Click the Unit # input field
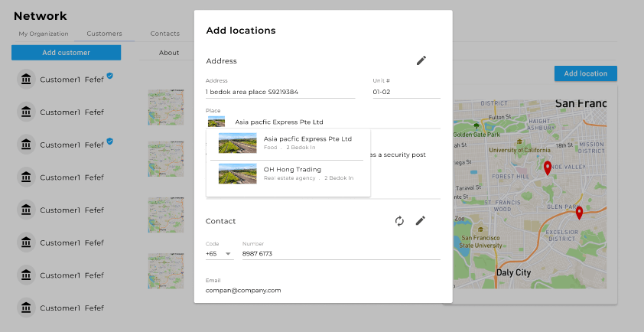The image size is (644, 332). point(405,92)
